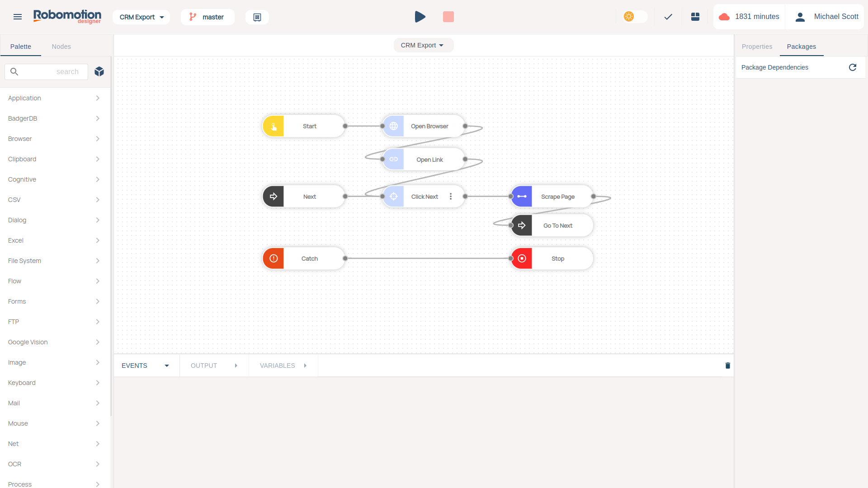
Task: Open the Image palette category
Action: click(x=54, y=362)
